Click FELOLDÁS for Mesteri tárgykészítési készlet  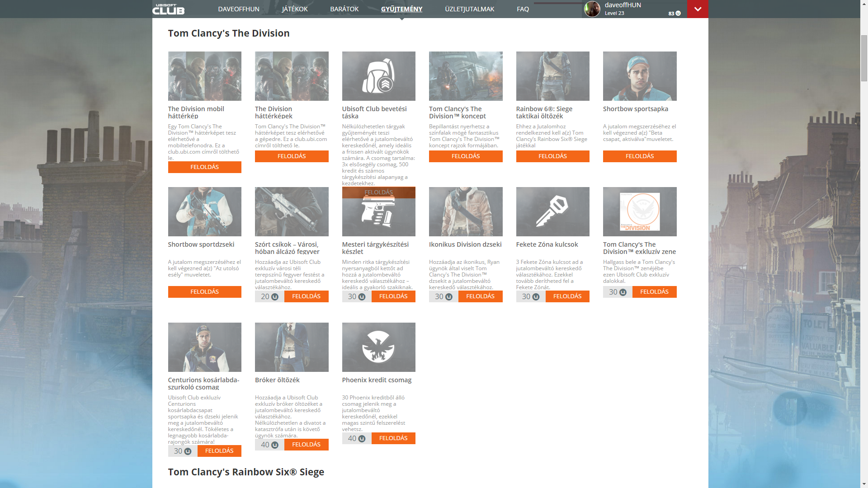[x=393, y=296]
